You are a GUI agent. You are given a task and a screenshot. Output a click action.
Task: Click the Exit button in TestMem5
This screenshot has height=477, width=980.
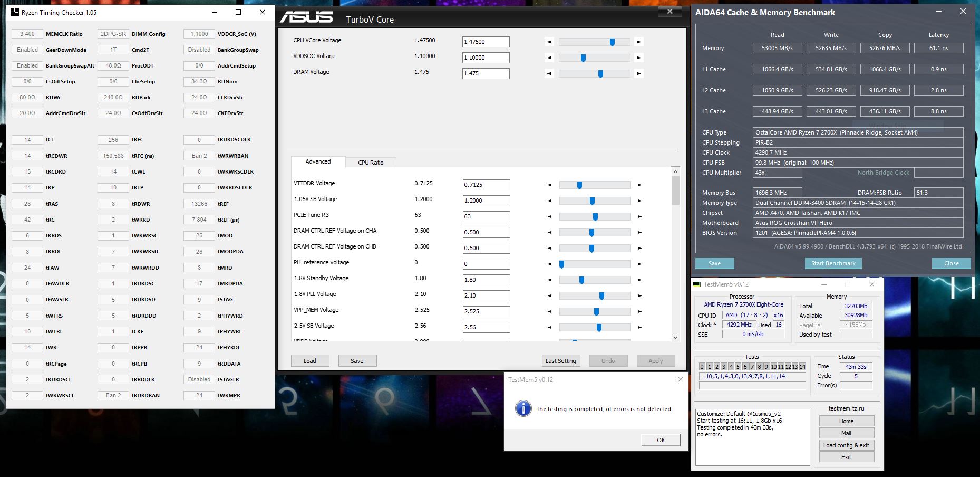click(x=847, y=457)
